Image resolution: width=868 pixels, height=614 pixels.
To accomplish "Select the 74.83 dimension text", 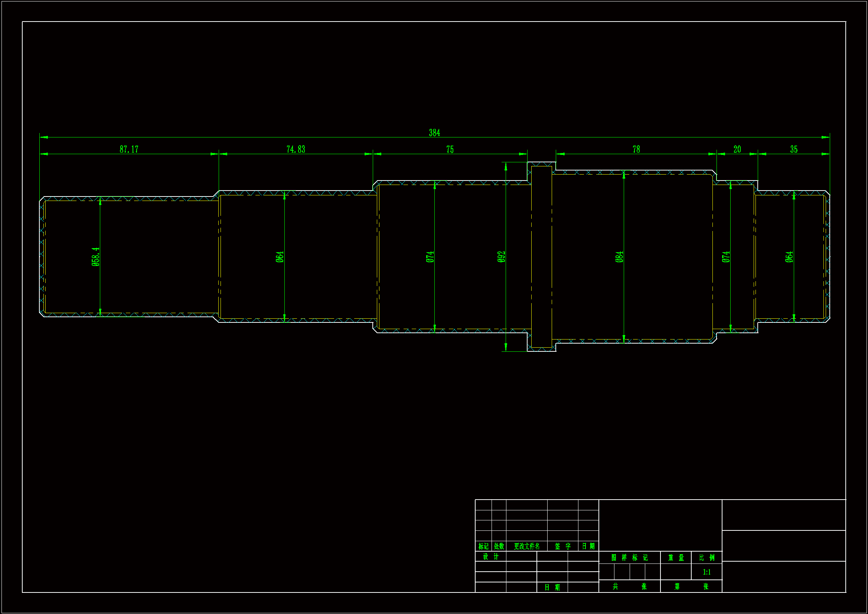I will [x=296, y=149].
